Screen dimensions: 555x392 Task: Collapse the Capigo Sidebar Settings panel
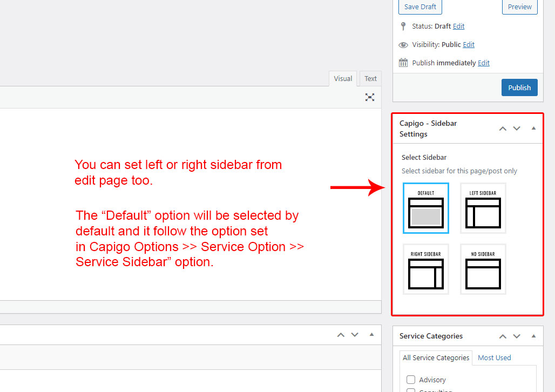click(533, 129)
